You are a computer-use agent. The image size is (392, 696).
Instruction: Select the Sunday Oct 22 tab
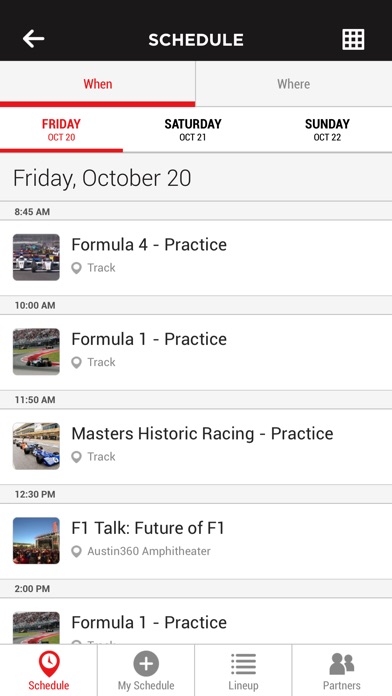[327, 130]
